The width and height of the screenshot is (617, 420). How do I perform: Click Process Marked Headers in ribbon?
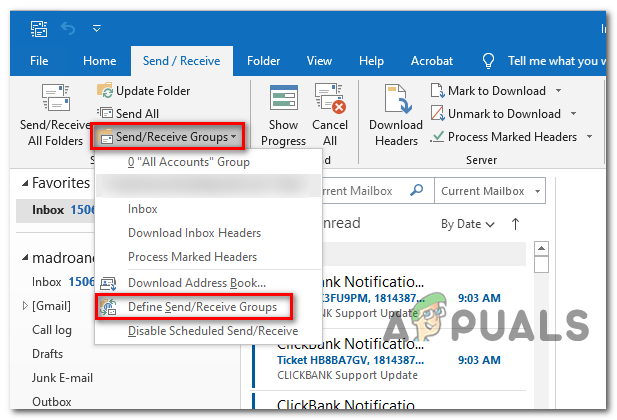[x=511, y=137]
